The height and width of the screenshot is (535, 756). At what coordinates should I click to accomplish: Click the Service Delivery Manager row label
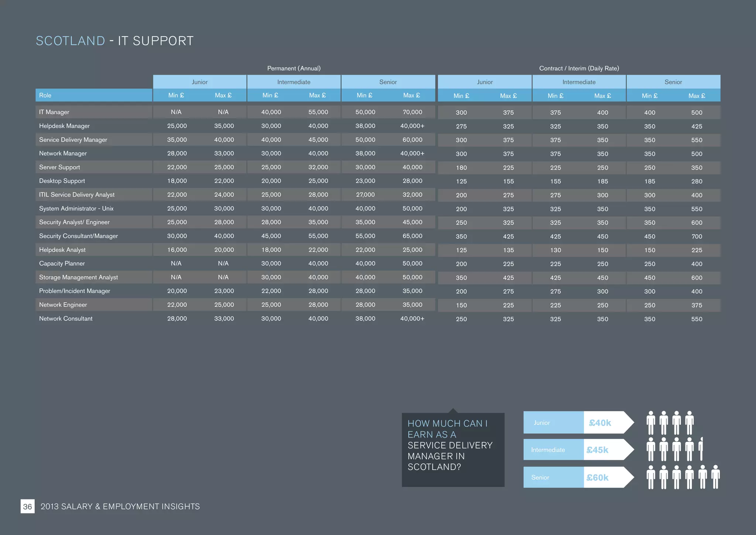click(x=73, y=140)
